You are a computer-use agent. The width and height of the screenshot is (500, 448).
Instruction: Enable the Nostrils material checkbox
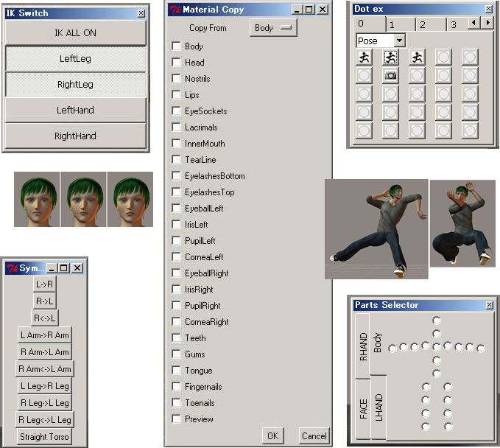point(176,78)
